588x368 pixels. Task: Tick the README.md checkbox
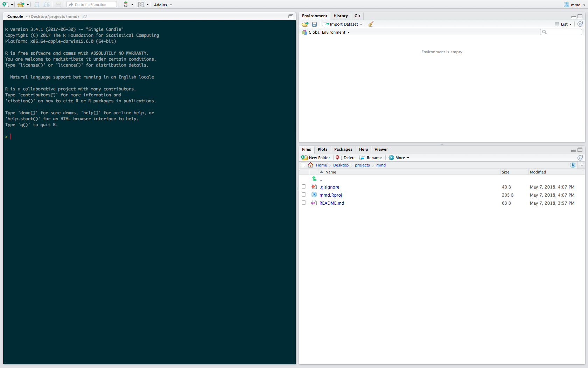304,203
